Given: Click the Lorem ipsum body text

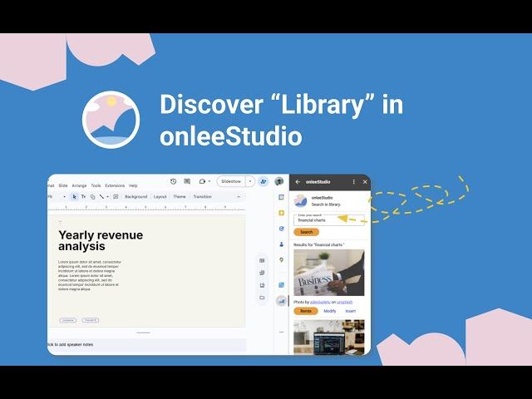Looking at the screenshot, I should click(x=90, y=276).
